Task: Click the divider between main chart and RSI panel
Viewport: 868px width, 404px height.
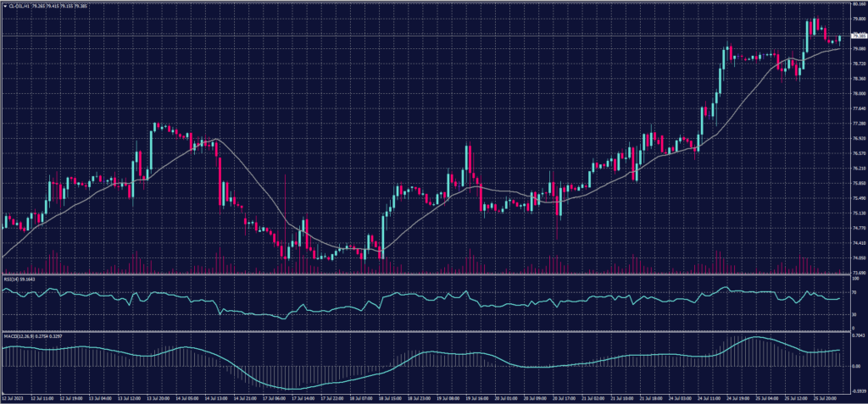Action: (x=424, y=274)
